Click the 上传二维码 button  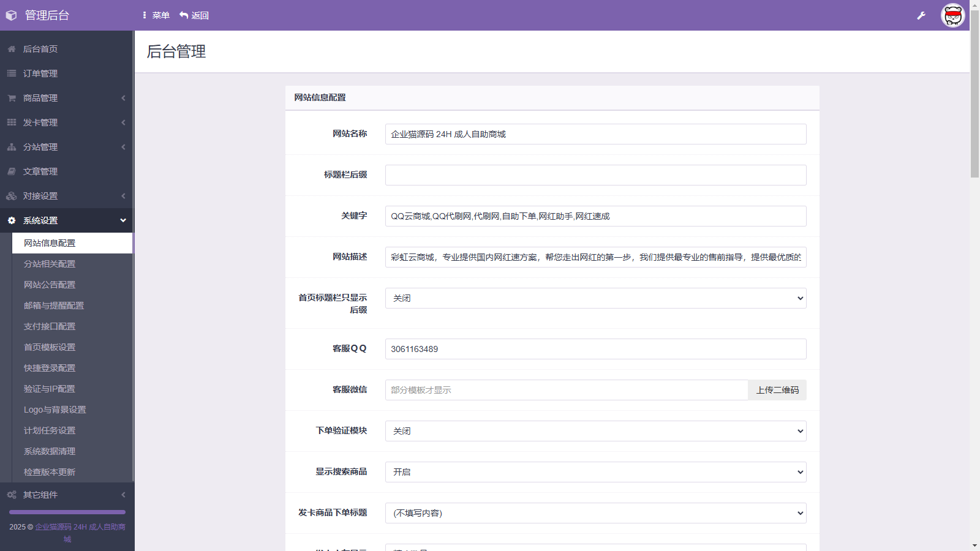click(x=777, y=390)
